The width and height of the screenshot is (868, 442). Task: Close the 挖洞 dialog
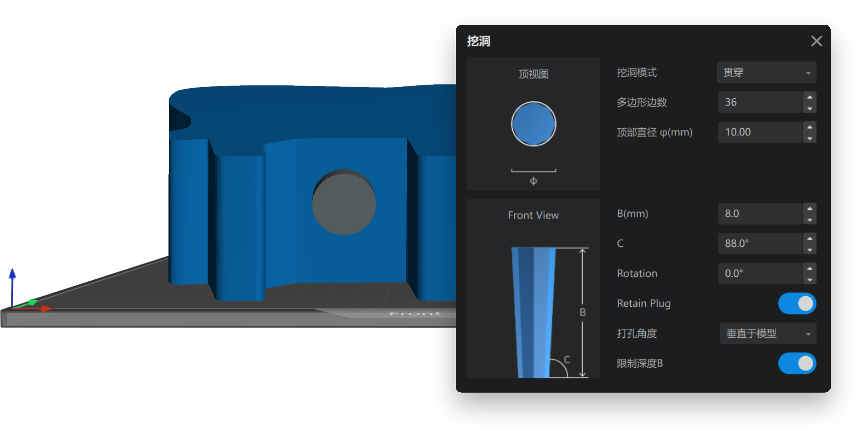pyautogui.click(x=816, y=41)
